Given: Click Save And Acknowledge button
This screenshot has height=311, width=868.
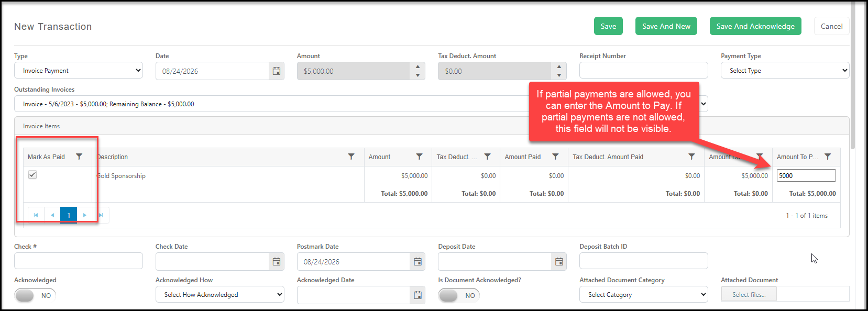Looking at the screenshot, I should tap(755, 26).
